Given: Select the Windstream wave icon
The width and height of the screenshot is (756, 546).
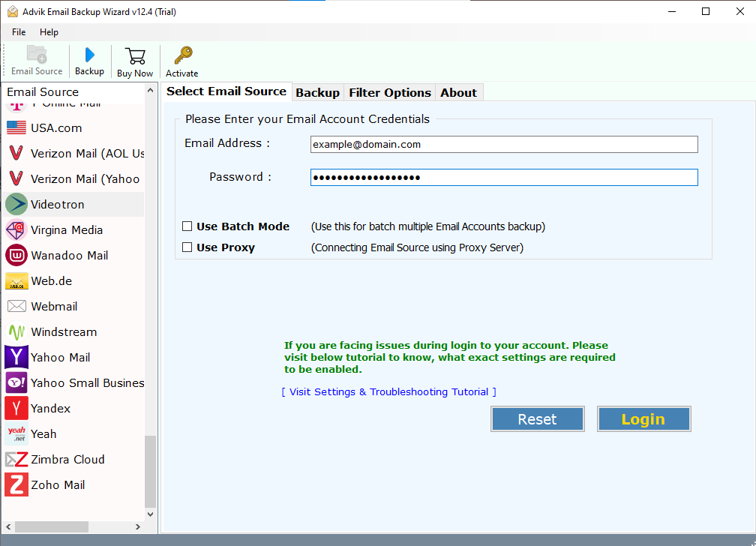Looking at the screenshot, I should (16, 331).
